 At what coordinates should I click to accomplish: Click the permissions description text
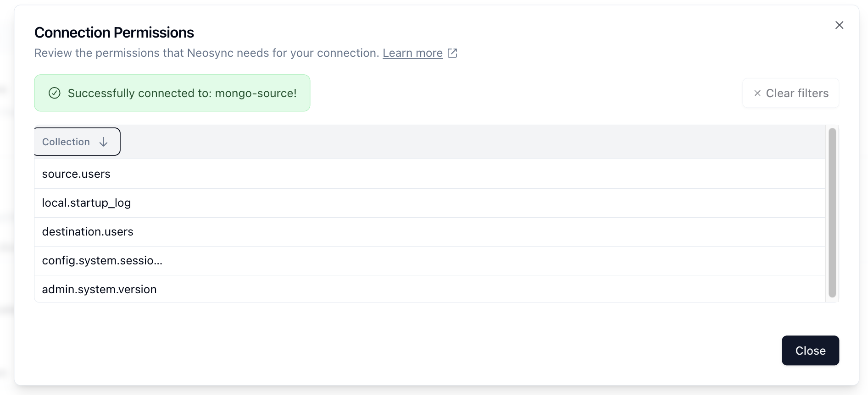point(206,53)
